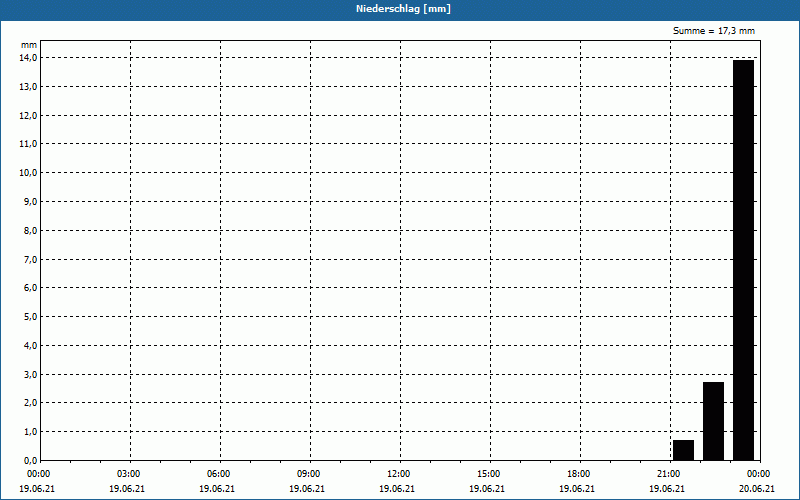Click the "Niederschlag [mm]" chart title
The width and height of the screenshot is (800, 500).
point(400,9)
